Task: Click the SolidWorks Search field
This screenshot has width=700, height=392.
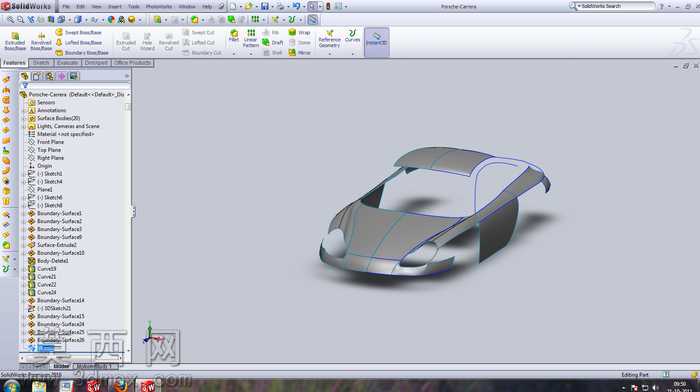Action: [x=615, y=6]
